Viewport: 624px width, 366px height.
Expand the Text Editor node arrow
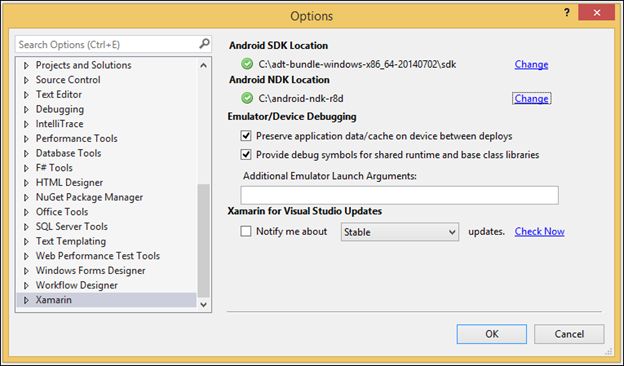tap(26, 95)
